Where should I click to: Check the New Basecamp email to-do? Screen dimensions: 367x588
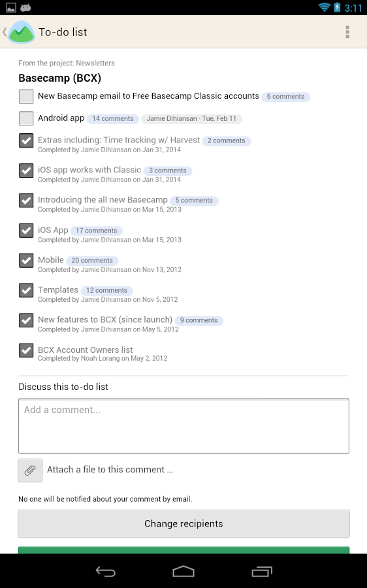26,97
